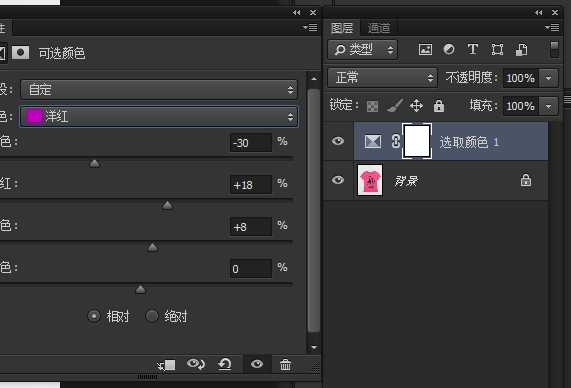
Task: Click the type layer filter icon
Action: (473, 49)
